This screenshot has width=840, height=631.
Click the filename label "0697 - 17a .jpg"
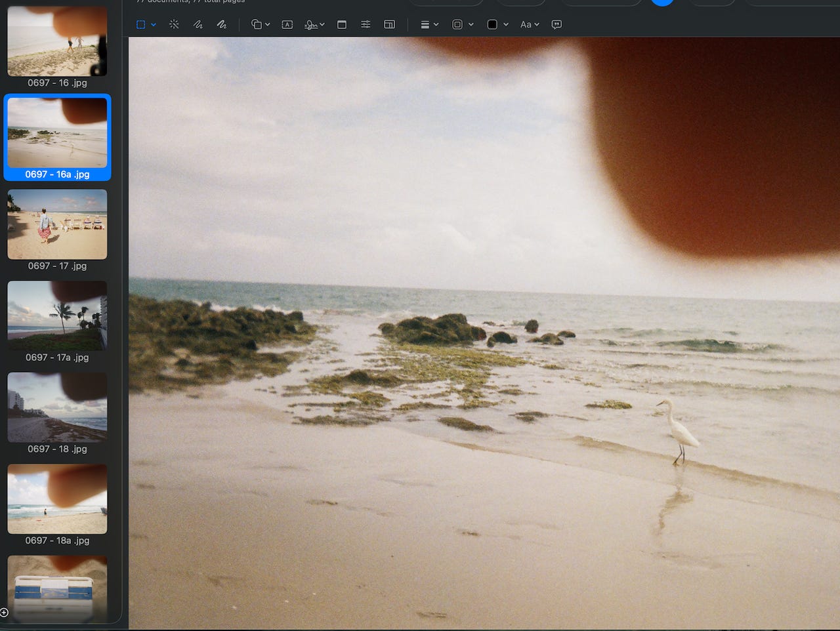pyautogui.click(x=57, y=357)
